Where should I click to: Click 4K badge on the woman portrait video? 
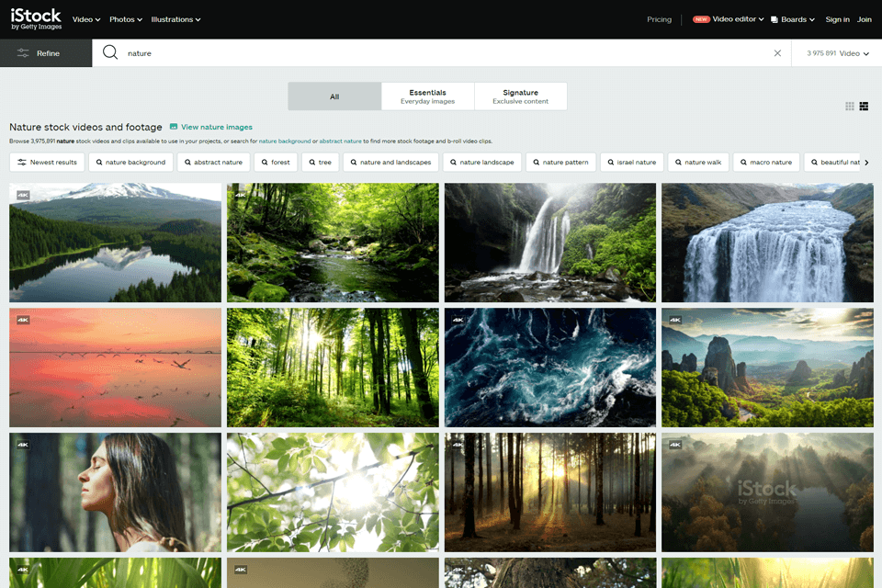[x=23, y=445]
